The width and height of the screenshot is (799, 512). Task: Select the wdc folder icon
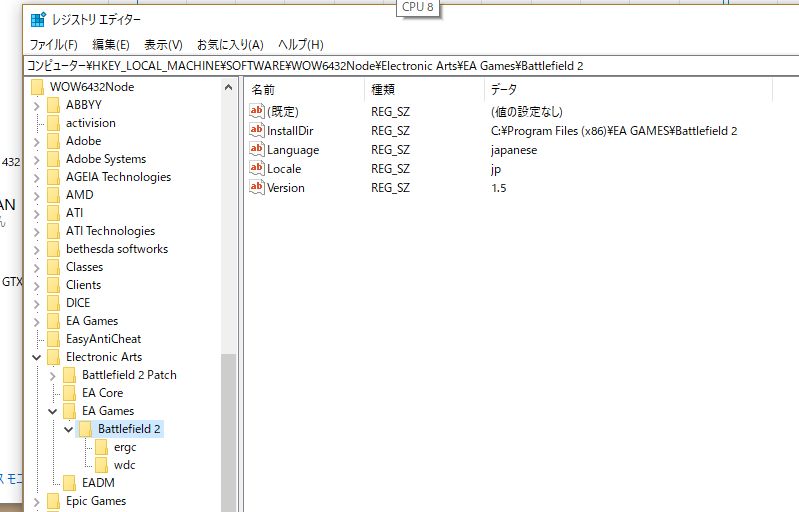coord(102,465)
